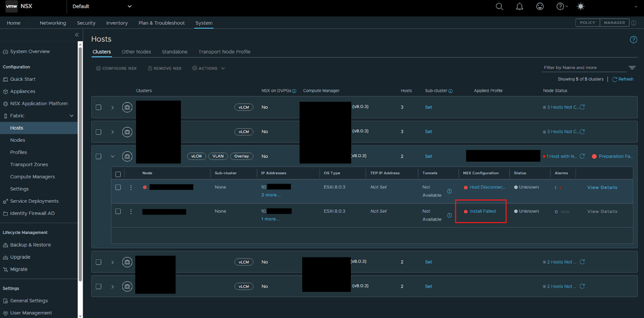
Task: Expand the second cluster row chevron
Action: tap(112, 132)
